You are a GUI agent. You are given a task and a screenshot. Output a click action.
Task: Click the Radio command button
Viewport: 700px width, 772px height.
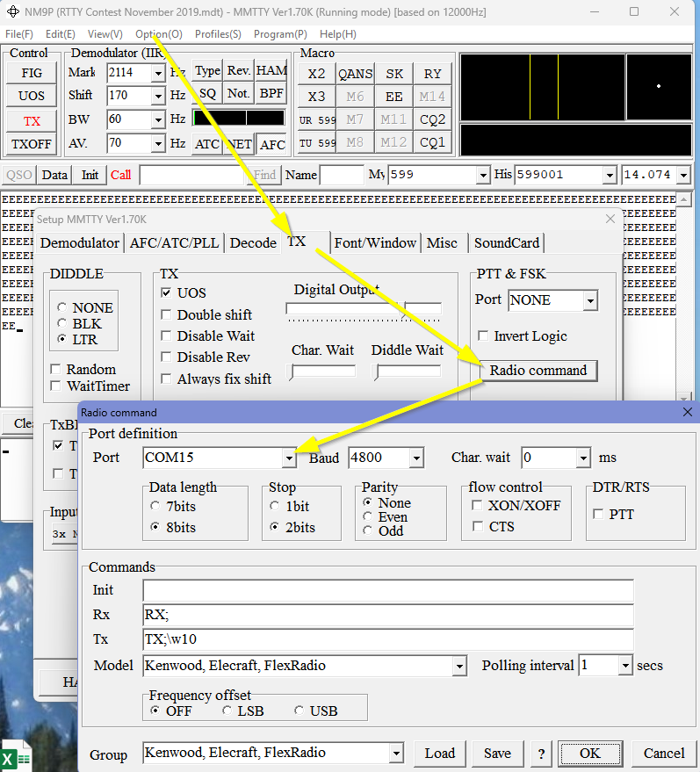538,370
